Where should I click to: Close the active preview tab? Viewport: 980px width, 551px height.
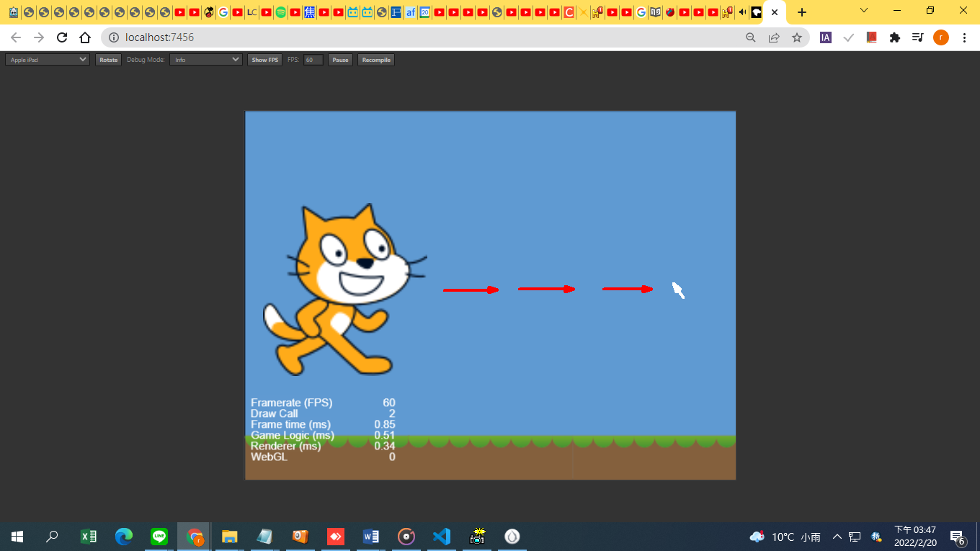775,12
